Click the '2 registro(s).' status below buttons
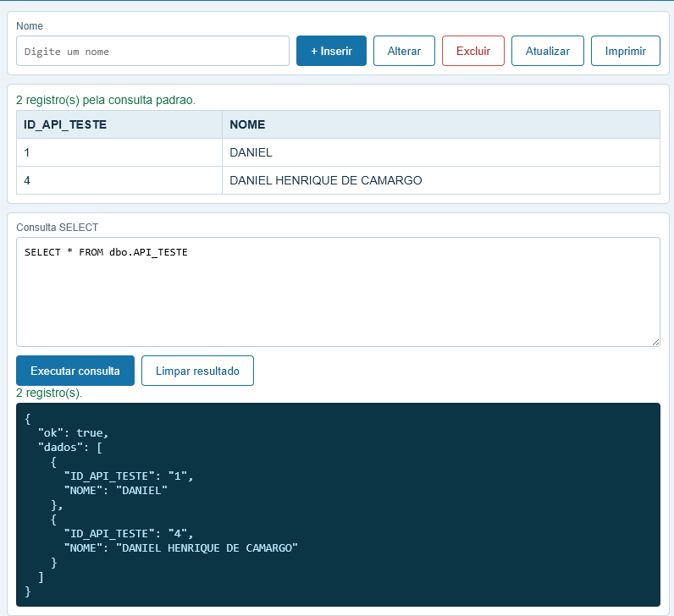The width and height of the screenshot is (674, 616). pyautogui.click(x=49, y=393)
